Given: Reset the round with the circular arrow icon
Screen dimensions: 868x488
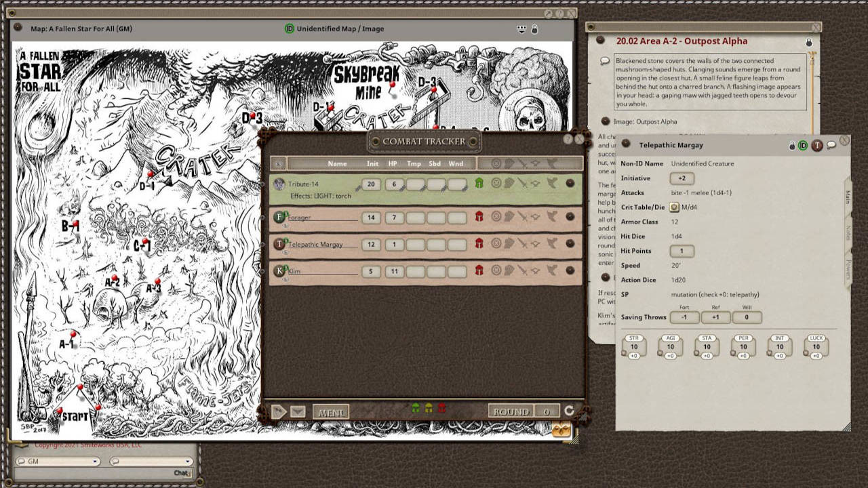Looking at the screenshot, I should tap(570, 410).
